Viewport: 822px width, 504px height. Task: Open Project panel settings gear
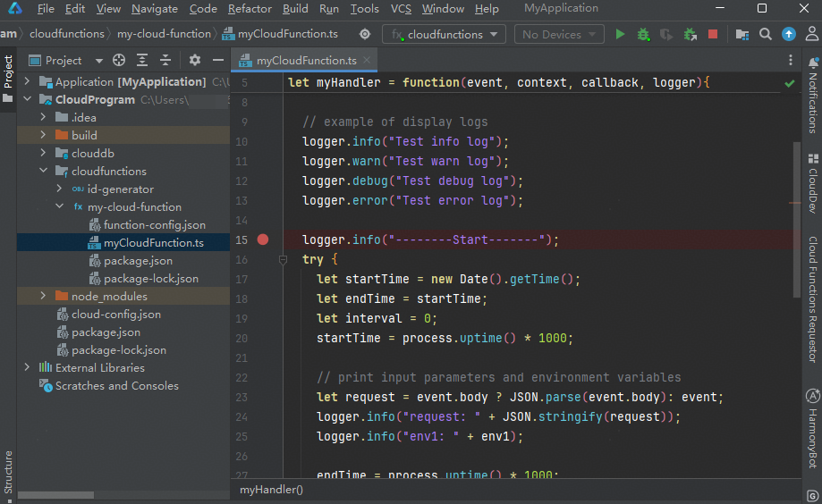tap(195, 61)
